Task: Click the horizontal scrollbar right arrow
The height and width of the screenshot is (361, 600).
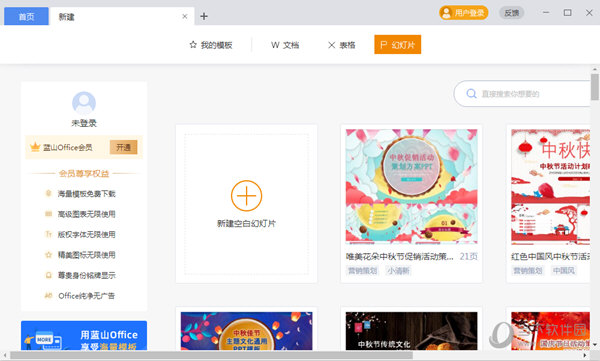Action: tap(585, 356)
